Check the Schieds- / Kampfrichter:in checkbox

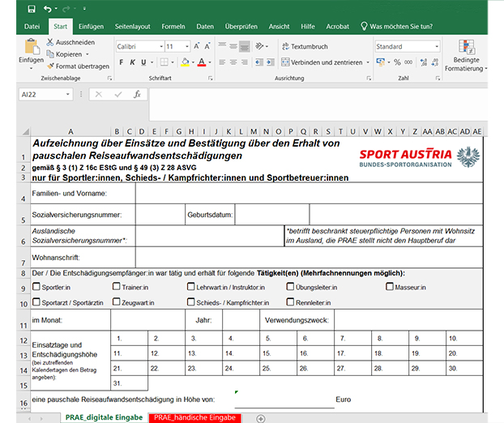191,301
